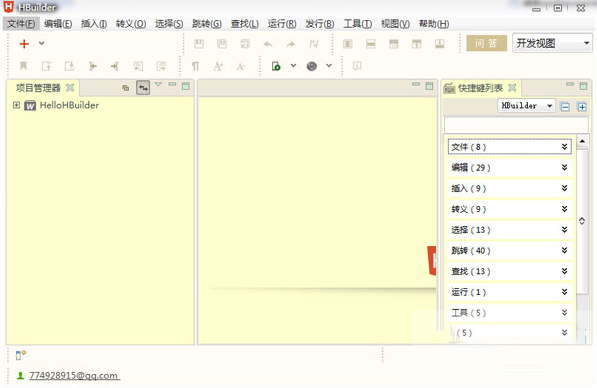Close the 快捷键列表 tab

coord(512,88)
